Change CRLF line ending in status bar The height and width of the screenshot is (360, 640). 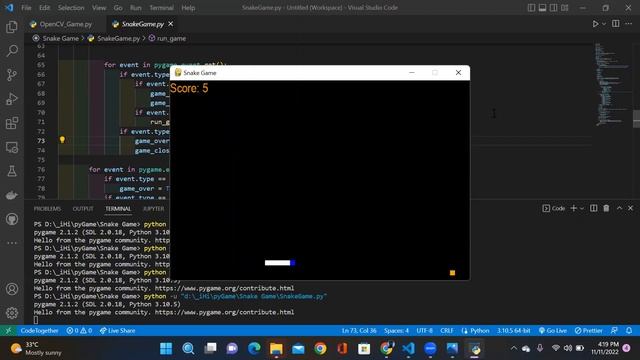[447, 331]
